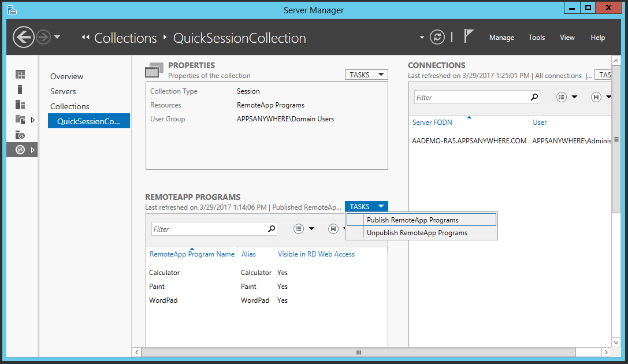
Task: Expand the navigation history dropdown arrow
Action: tap(57, 38)
